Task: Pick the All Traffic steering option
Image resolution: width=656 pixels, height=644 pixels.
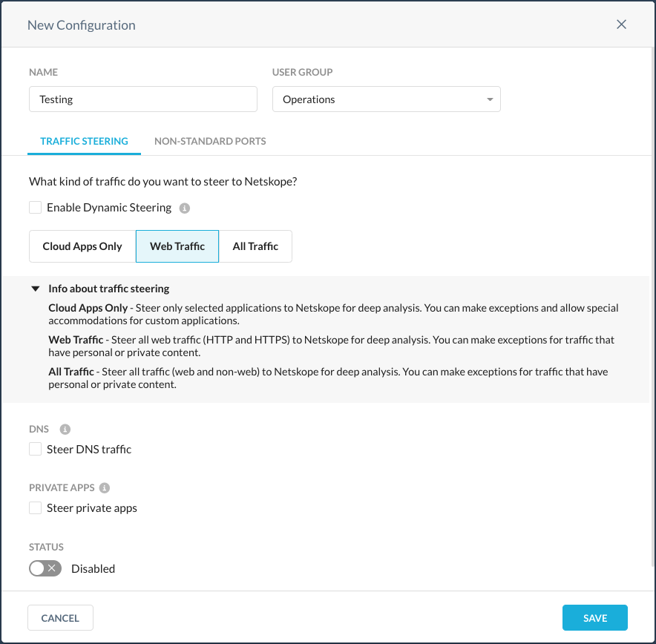Action: click(255, 246)
